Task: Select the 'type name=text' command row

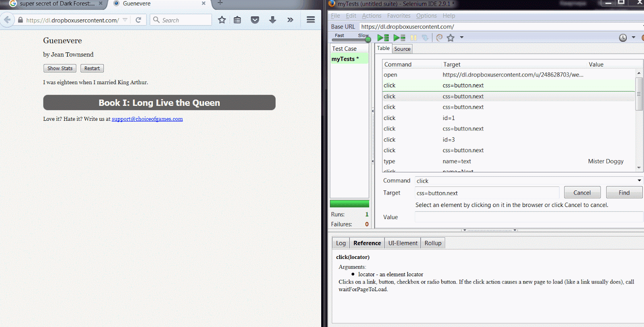Action: pyautogui.click(x=508, y=161)
